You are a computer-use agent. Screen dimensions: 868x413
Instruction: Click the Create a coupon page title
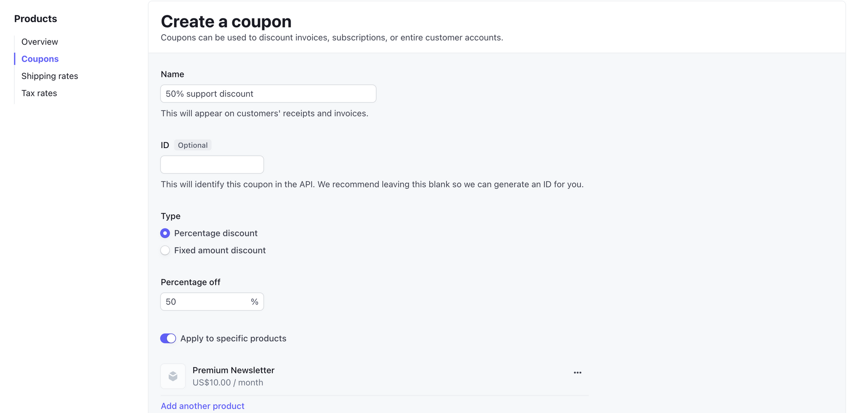226,22
